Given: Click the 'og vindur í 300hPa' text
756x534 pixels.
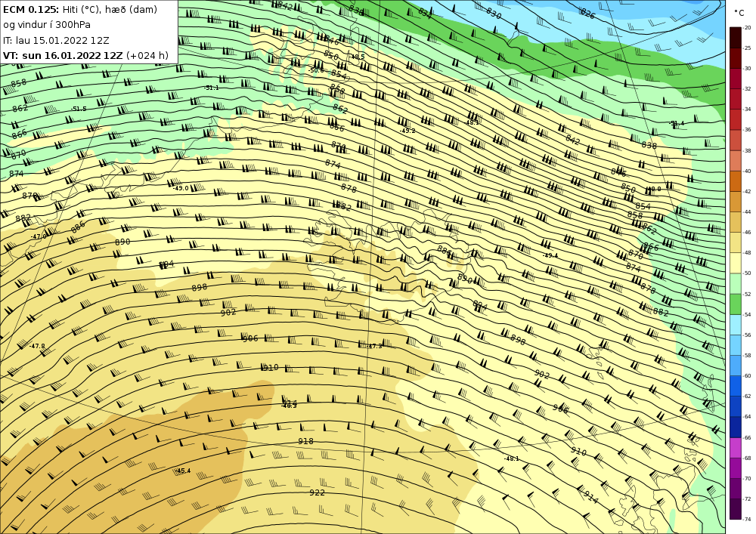Looking at the screenshot, I should point(47,25).
